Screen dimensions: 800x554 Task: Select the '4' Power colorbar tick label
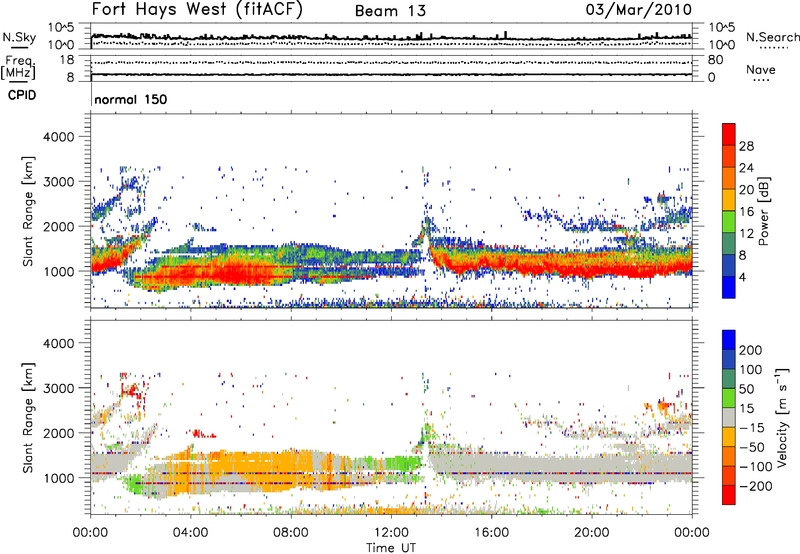[743, 278]
